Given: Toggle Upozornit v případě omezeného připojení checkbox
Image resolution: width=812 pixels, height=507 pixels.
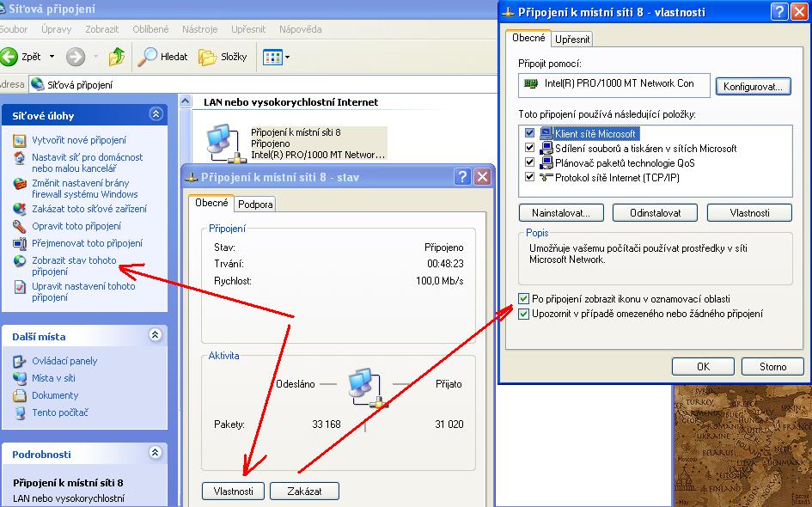Looking at the screenshot, I should [x=523, y=314].
